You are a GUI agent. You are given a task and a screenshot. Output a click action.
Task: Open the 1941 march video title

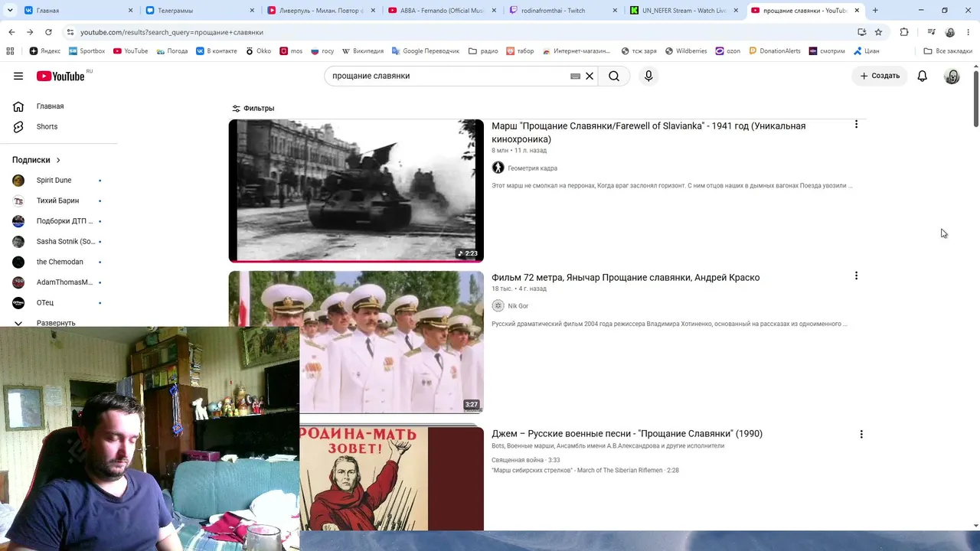tap(648, 132)
